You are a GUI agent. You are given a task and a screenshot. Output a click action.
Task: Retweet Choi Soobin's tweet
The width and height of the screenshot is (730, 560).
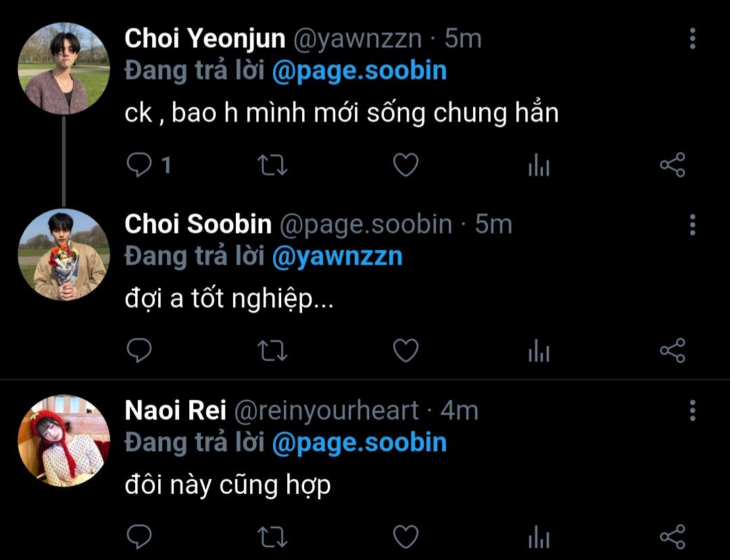pyautogui.click(x=273, y=351)
